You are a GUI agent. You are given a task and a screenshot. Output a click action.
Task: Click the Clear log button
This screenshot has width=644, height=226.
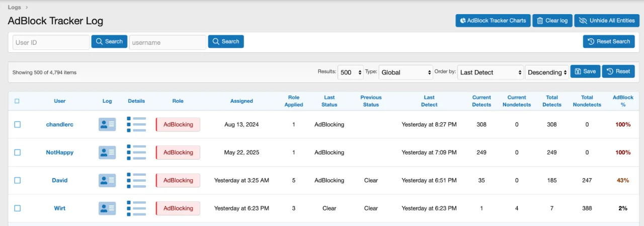pyautogui.click(x=552, y=21)
